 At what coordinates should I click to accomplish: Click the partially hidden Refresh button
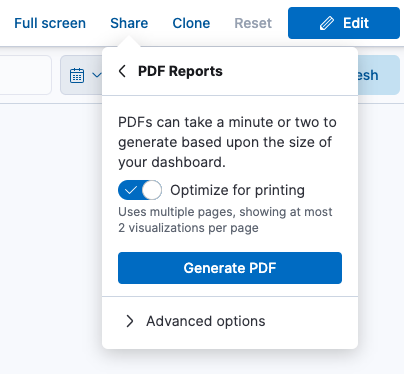378,75
